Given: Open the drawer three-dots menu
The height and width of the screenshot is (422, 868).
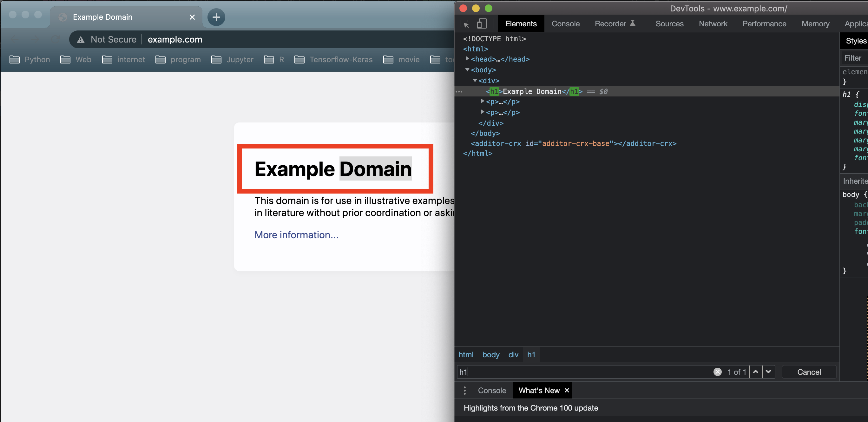Looking at the screenshot, I should [465, 390].
